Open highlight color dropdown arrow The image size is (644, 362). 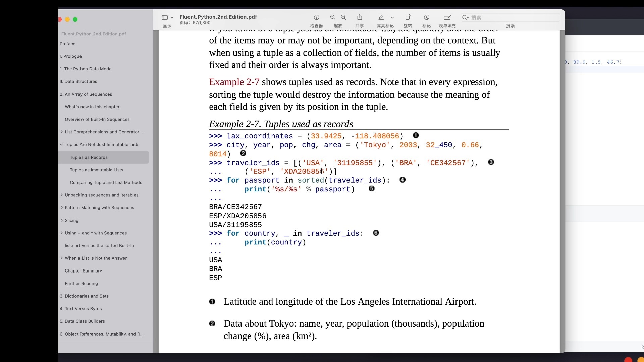pyautogui.click(x=392, y=17)
